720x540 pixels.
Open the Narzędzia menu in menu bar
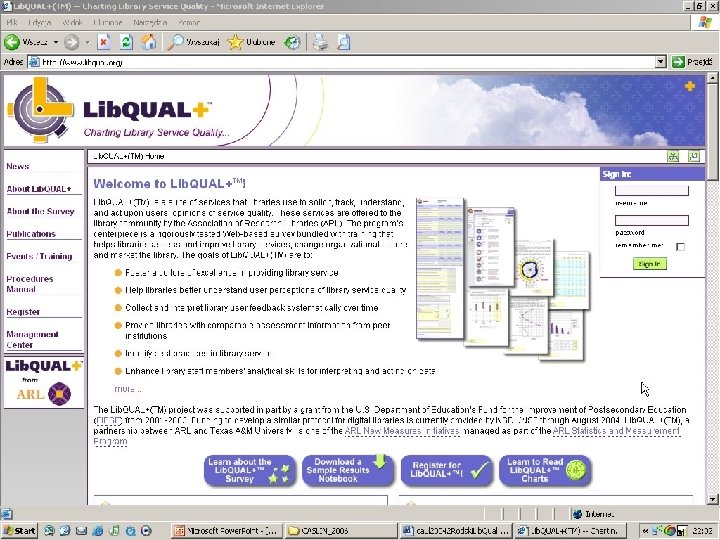[x=150, y=22]
